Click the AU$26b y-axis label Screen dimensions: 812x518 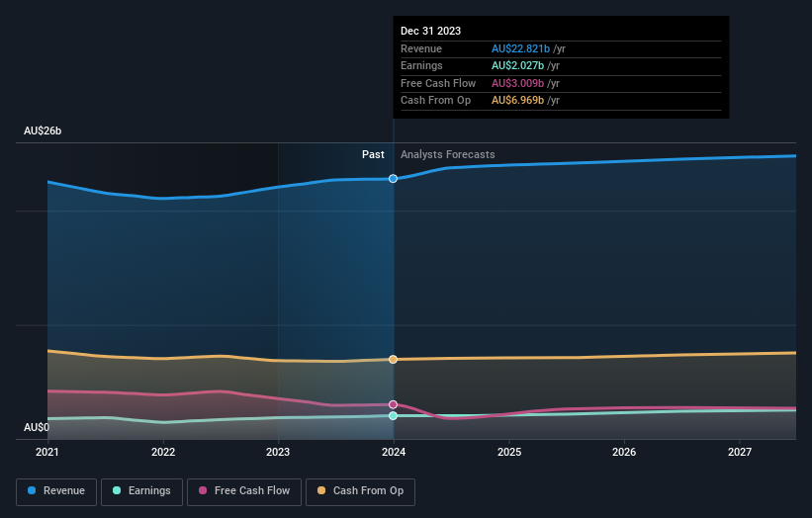point(43,130)
